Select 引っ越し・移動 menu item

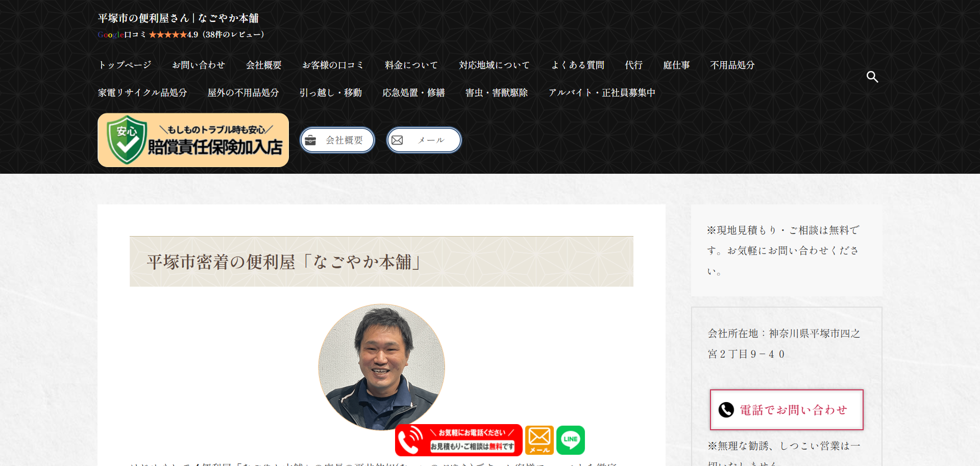pos(331,92)
